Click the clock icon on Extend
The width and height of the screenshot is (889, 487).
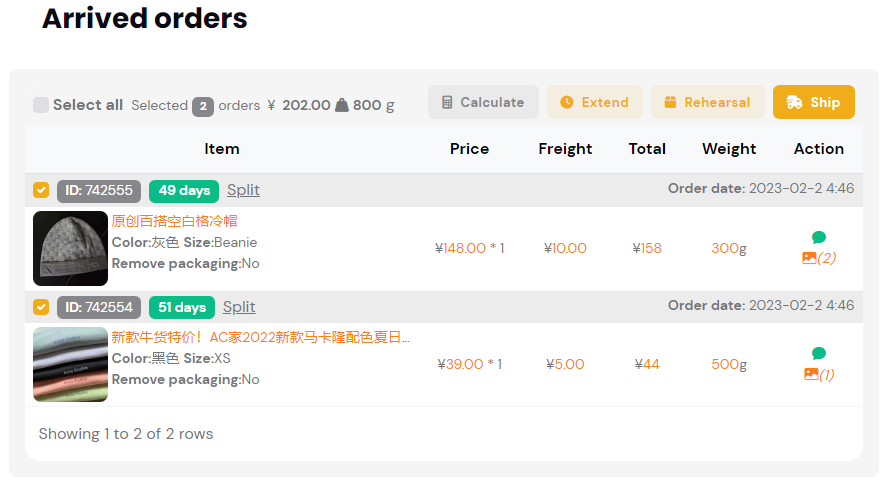click(x=567, y=102)
